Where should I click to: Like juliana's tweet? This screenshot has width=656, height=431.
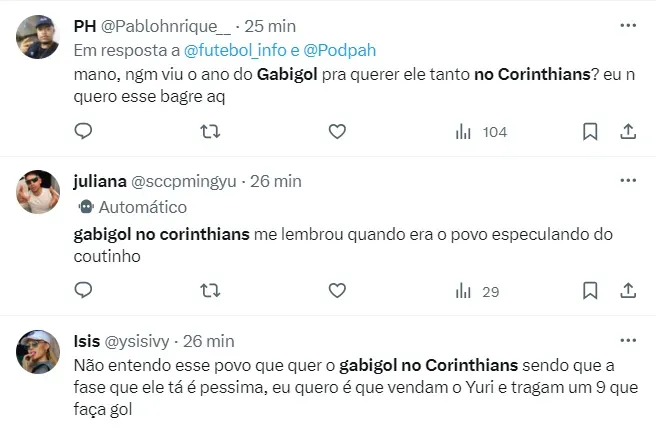point(337,290)
